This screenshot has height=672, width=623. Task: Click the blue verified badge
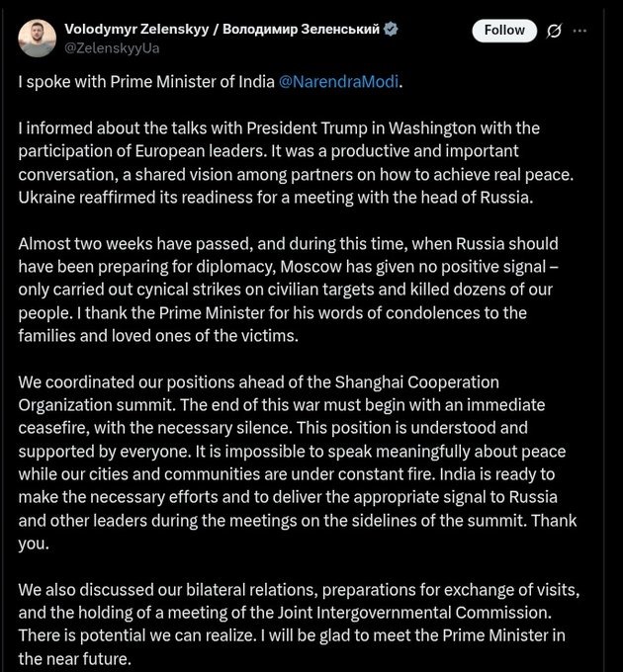[x=392, y=30]
